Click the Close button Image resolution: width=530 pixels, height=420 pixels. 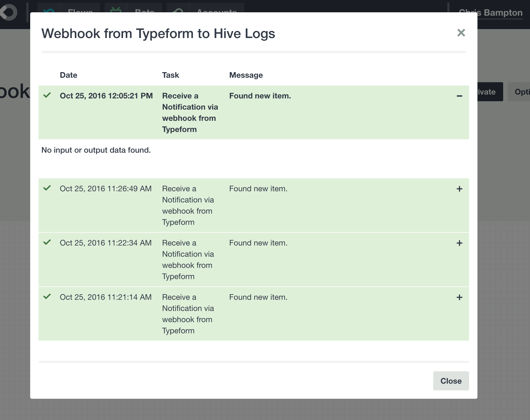pos(451,381)
